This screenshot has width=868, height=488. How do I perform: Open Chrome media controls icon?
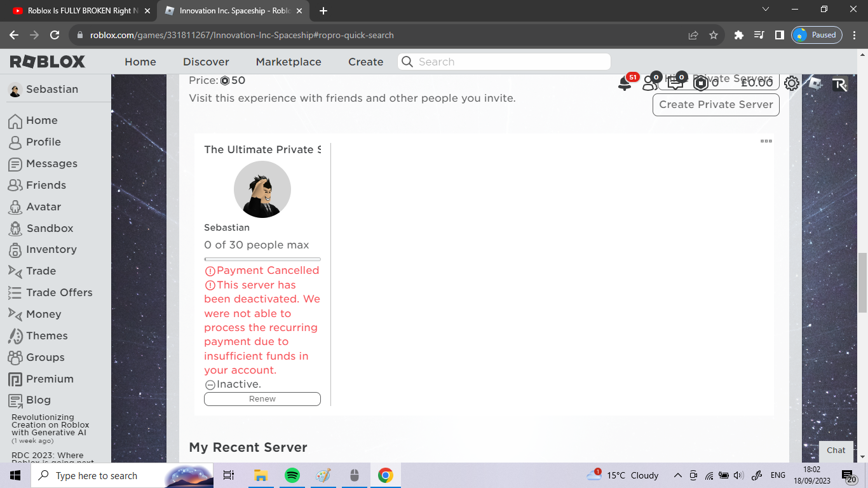(x=759, y=35)
